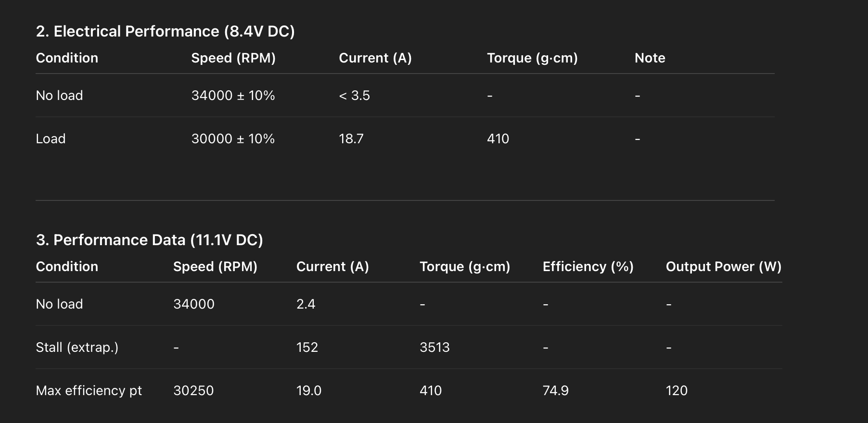This screenshot has width=868, height=423.
Task: Select the < 3.5 current cell
Action: (354, 96)
